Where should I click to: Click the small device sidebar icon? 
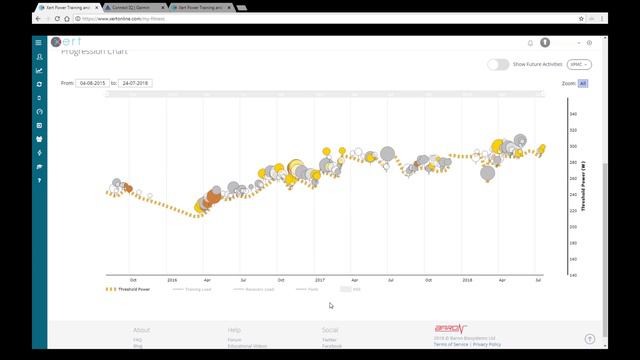click(x=39, y=98)
